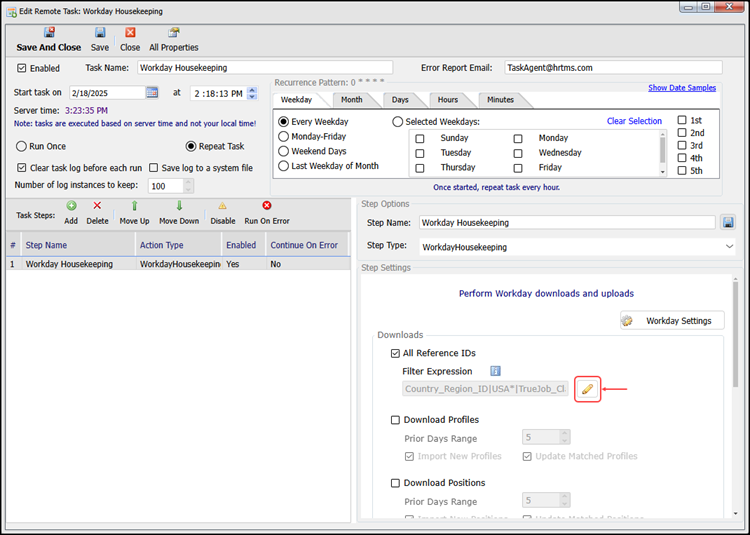The height and width of the screenshot is (535, 750).
Task: Switch to the Hours tab
Action: (x=448, y=100)
